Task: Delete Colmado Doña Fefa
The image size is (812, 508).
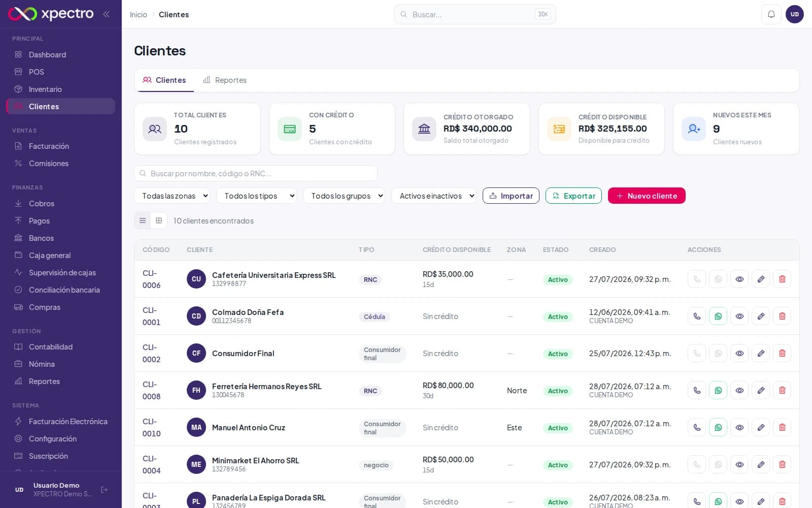Action: pos(782,316)
